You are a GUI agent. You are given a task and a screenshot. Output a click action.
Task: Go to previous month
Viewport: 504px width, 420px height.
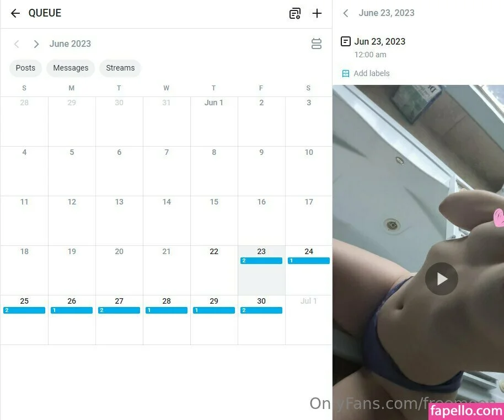point(17,44)
